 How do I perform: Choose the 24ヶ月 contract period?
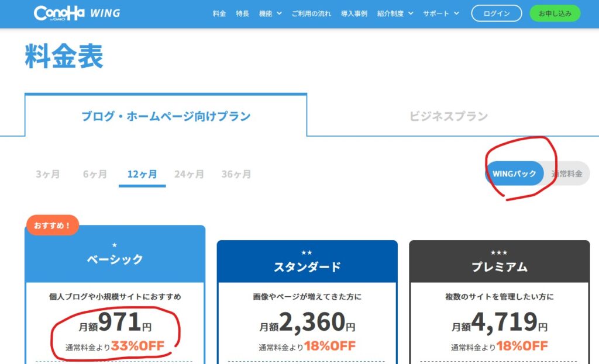(189, 174)
